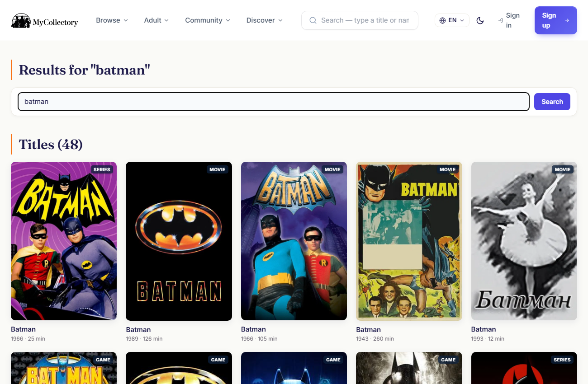This screenshot has width=588, height=384.
Task: Click the header search field
Action: 360,20
